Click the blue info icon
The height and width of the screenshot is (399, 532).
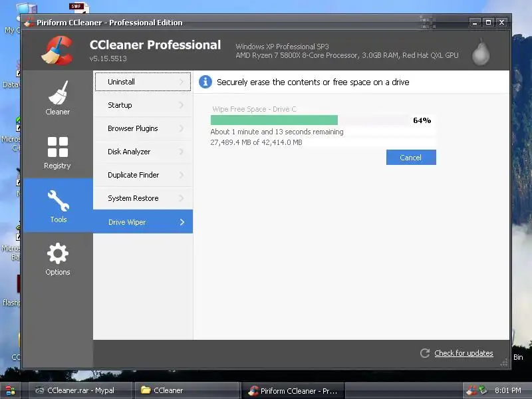(205, 82)
